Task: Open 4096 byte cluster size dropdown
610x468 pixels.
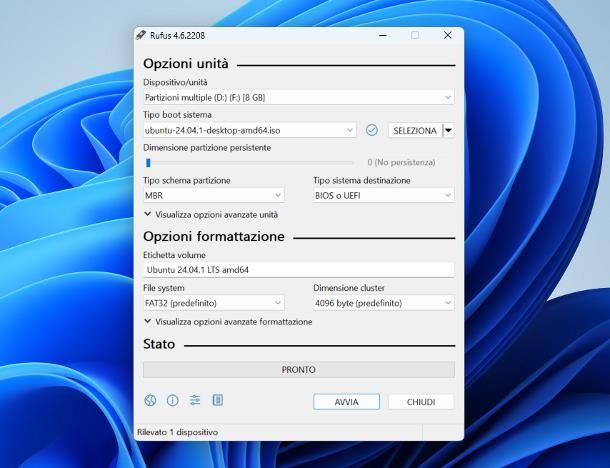Action: (384, 303)
